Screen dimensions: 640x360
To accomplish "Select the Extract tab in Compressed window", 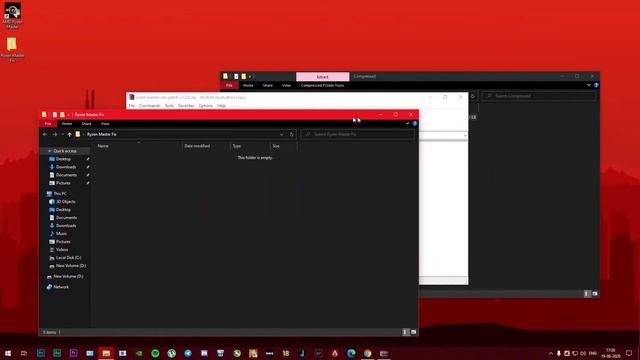I will [x=322, y=77].
